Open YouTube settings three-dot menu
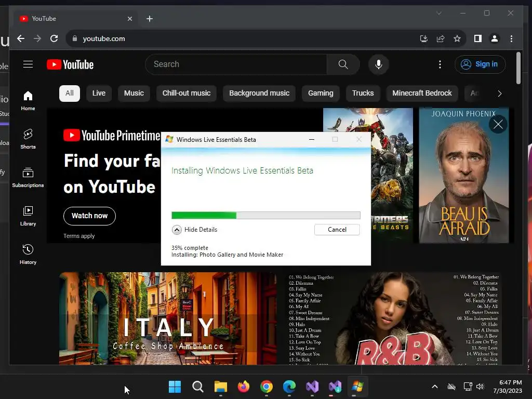Screen dimensions: 532x399 click(440, 64)
